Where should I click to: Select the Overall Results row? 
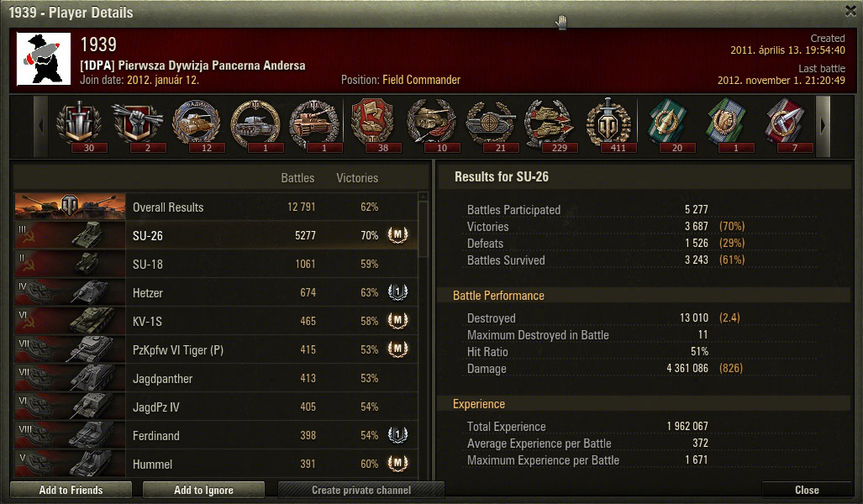tap(216, 207)
